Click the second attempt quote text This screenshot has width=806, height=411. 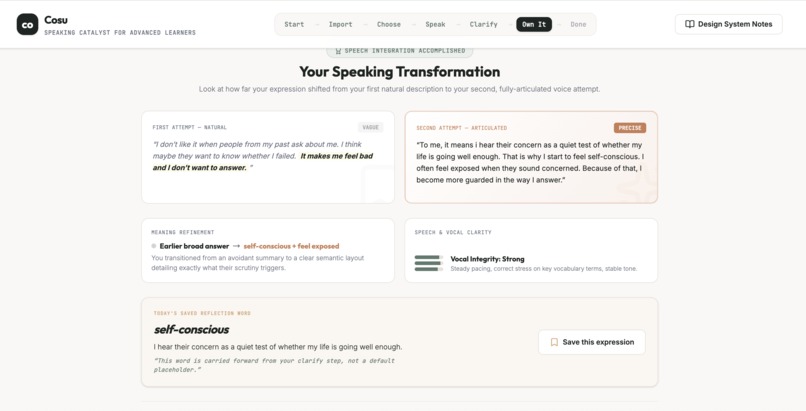(529, 162)
